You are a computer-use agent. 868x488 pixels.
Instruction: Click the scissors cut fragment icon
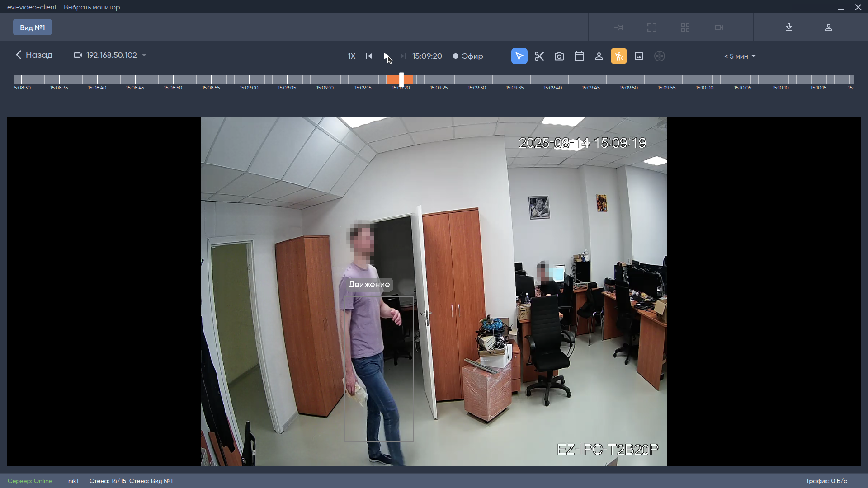(x=539, y=56)
